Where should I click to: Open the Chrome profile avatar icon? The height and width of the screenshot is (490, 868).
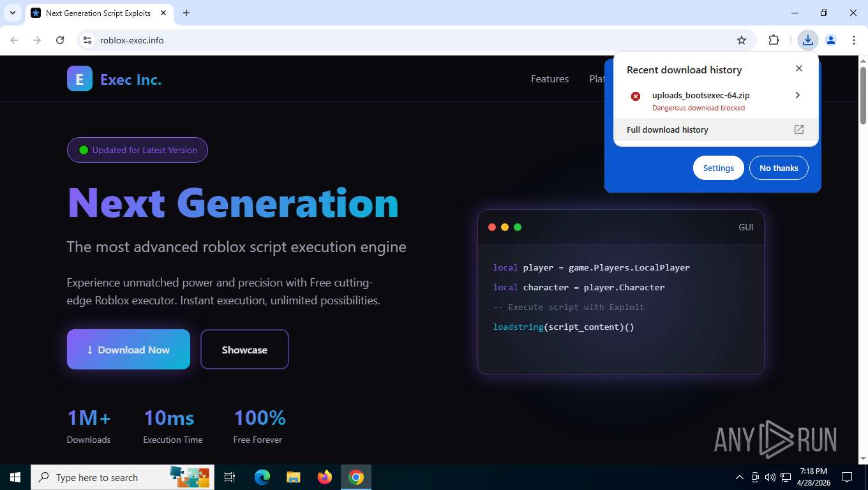click(x=831, y=40)
